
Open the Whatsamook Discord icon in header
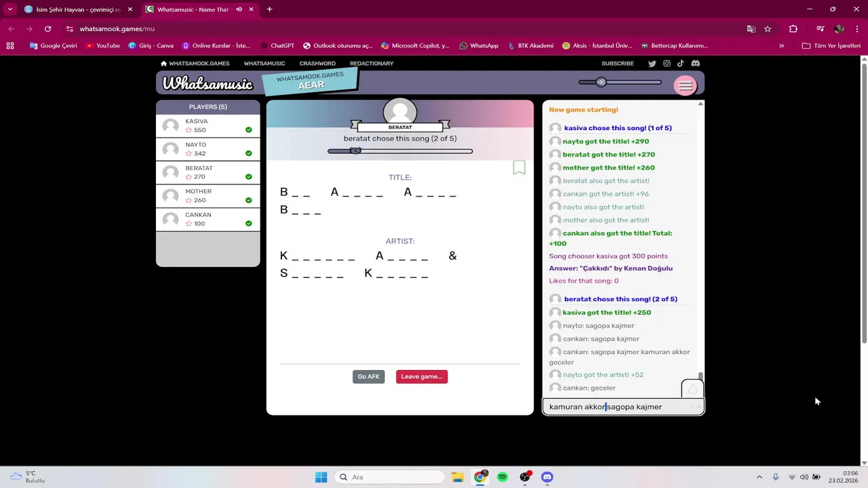click(695, 64)
